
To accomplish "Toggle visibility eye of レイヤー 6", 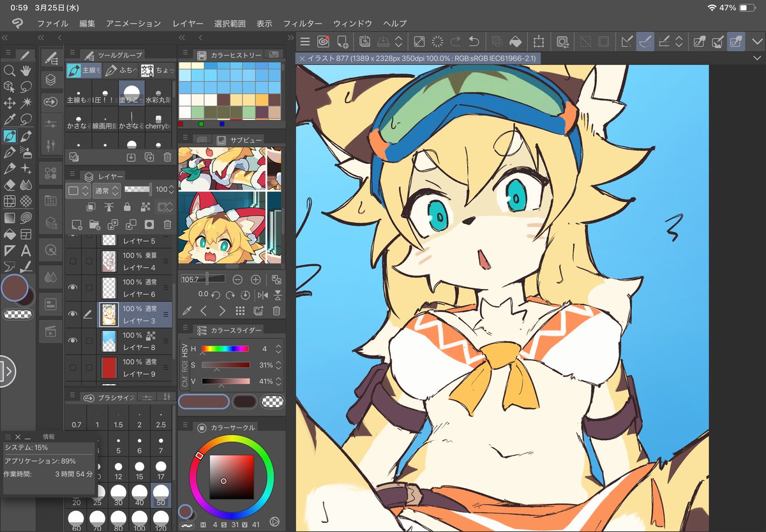I will (73, 288).
